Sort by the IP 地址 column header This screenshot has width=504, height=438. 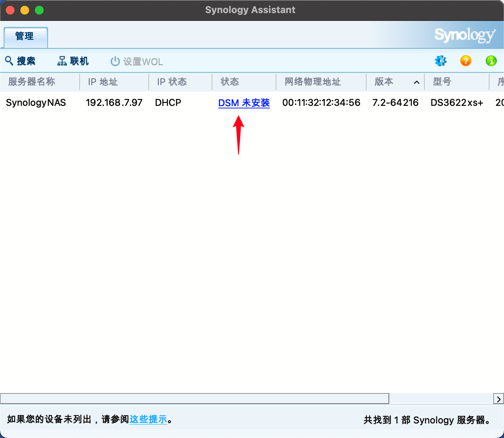[x=103, y=82]
